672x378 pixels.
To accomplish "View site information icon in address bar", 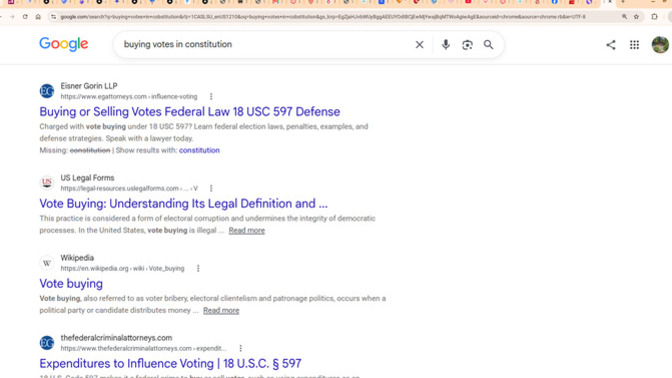I will pyautogui.click(x=53, y=17).
